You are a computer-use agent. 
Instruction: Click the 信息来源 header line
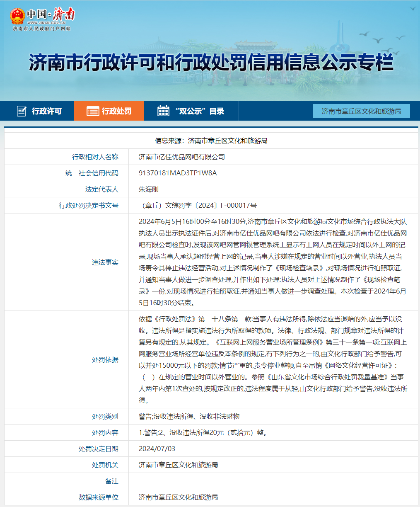[211, 141]
